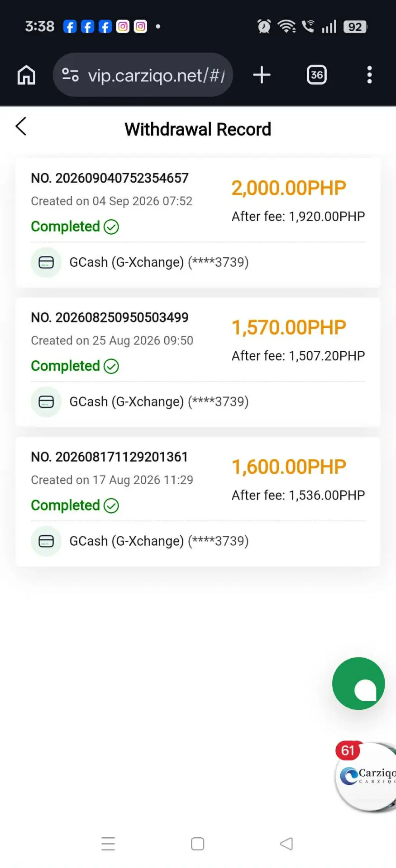Image resolution: width=396 pixels, height=868 pixels.
Task: Open withdrawal record NO. 202609040752354657
Action: tap(198, 223)
